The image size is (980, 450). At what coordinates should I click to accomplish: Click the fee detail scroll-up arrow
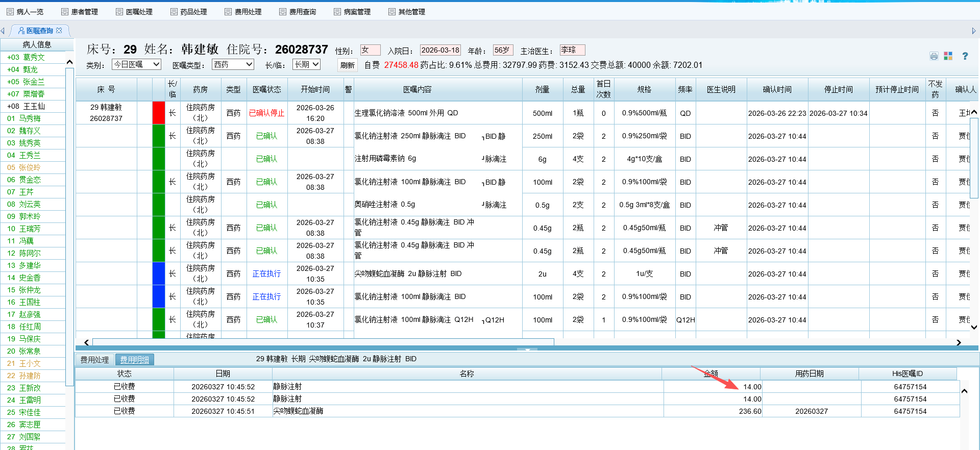(x=965, y=391)
